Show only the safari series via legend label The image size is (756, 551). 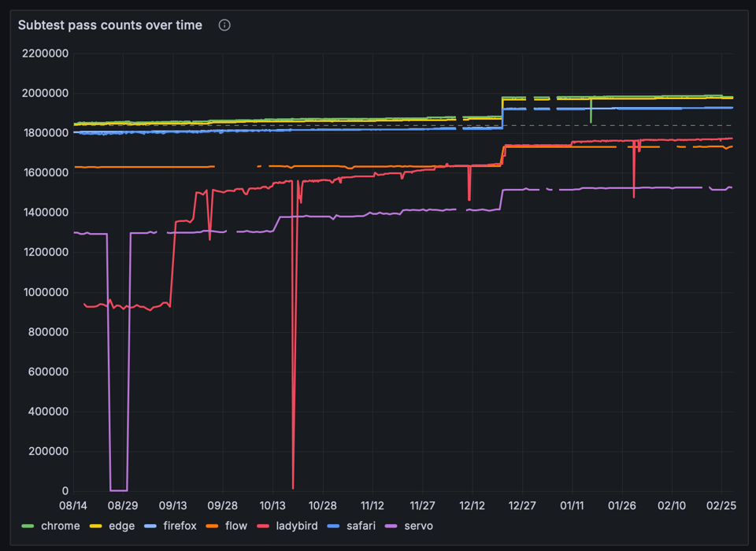point(361,526)
